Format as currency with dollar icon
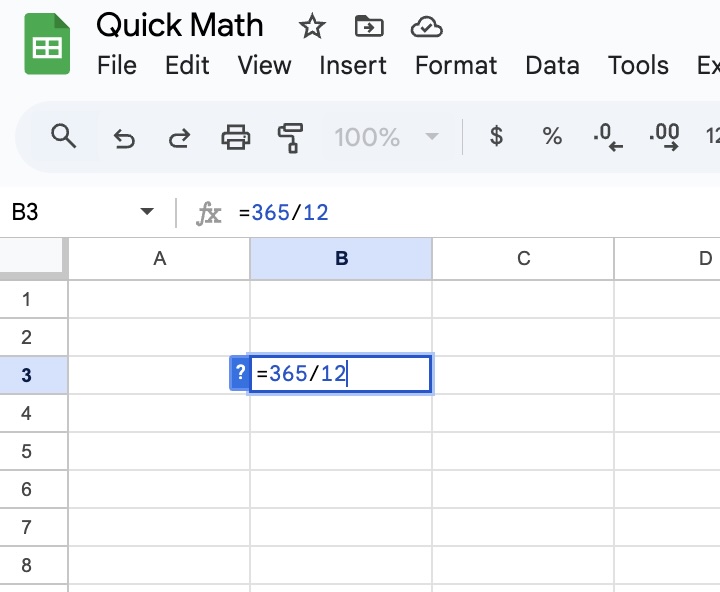The width and height of the screenshot is (720, 592). coord(496,136)
